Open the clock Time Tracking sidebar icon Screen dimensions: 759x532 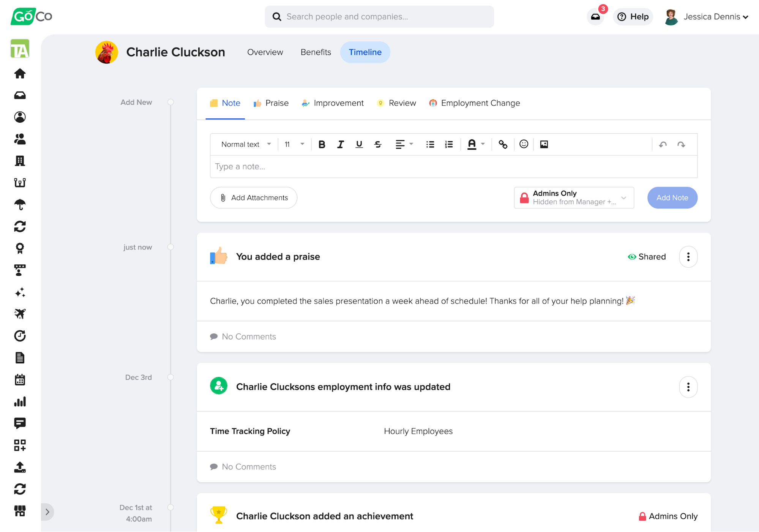pyautogui.click(x=20, y=336)
